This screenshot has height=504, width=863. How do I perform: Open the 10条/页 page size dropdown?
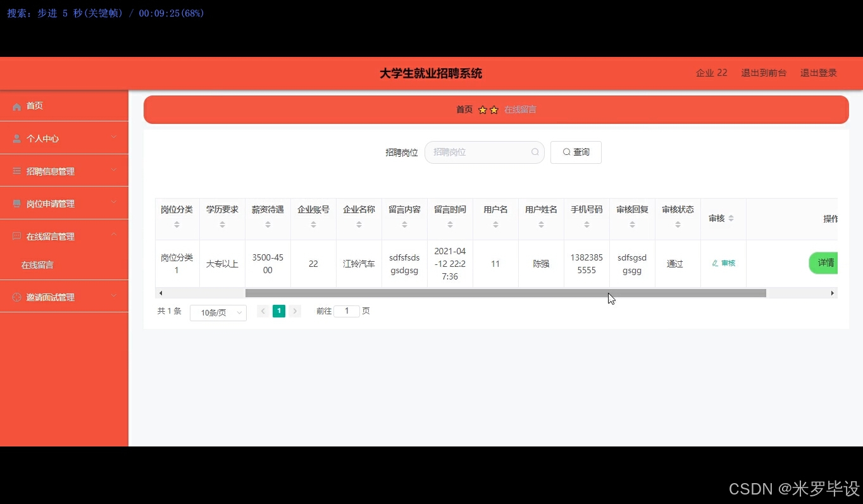point(218,312)
